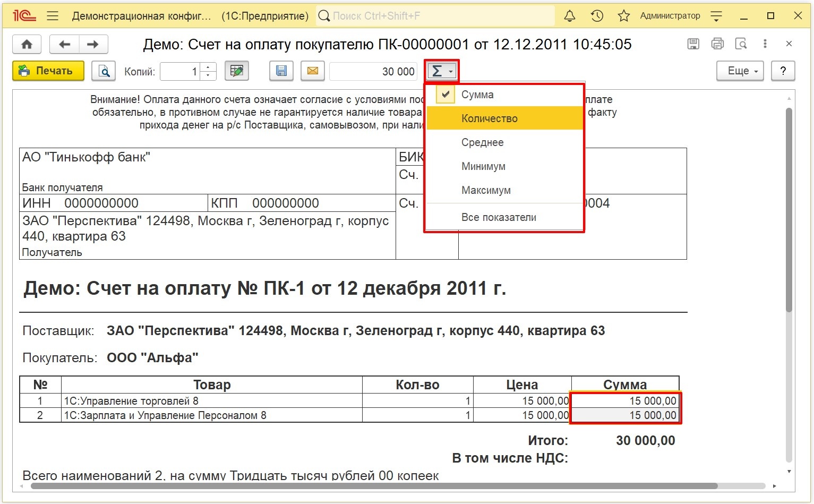Image resolution: width=814 pixels, height=504 pixels.
Task: Increase the number of copies
Action: coord(208,67)
